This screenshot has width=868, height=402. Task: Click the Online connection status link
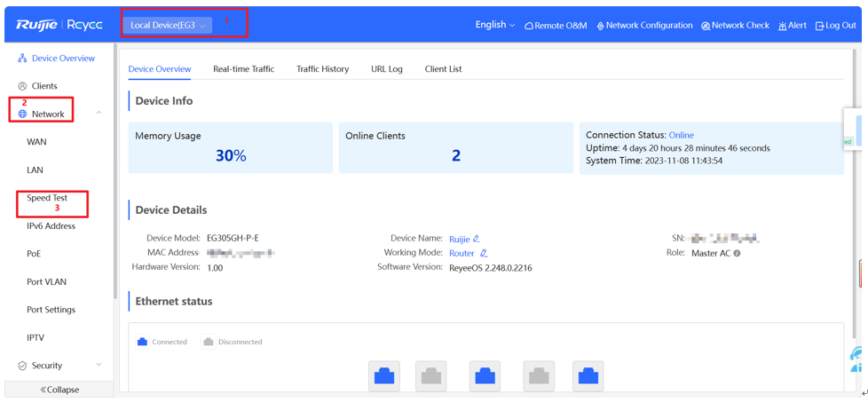(x=681, y=136)
